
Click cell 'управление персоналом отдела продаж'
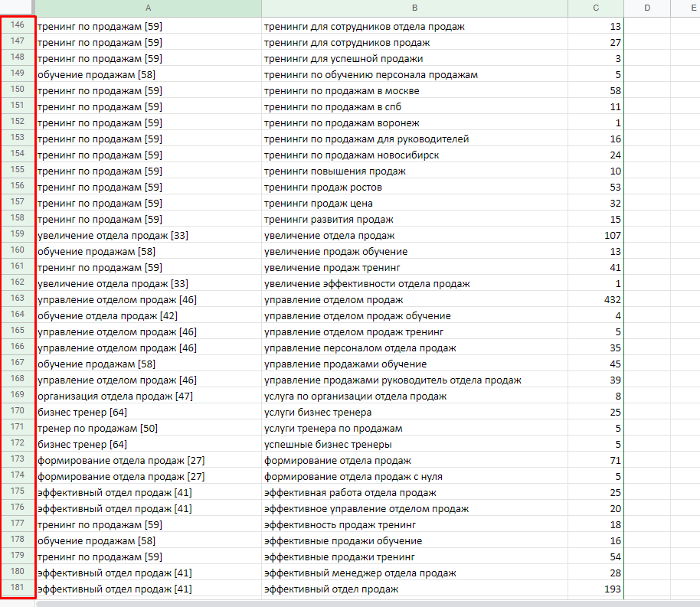[414, 348]
